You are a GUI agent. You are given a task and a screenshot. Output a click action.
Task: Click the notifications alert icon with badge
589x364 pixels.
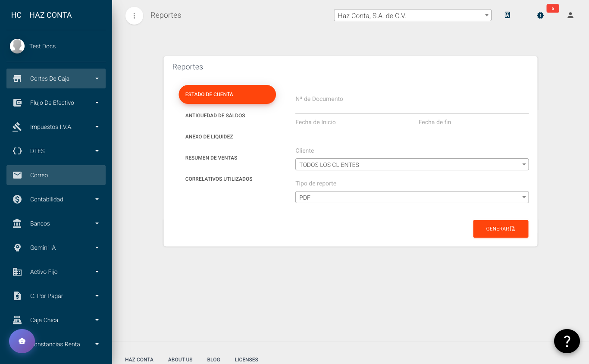540,16
